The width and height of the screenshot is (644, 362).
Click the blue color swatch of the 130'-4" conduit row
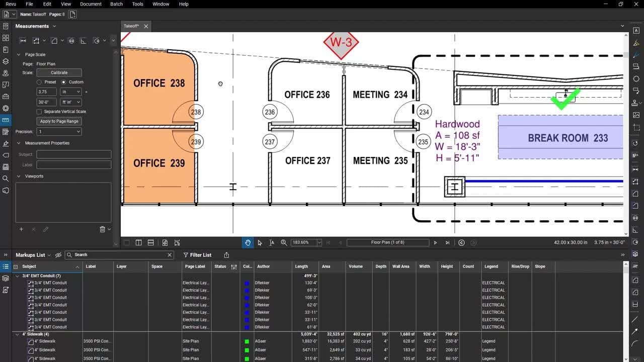[x=247, y=283]
